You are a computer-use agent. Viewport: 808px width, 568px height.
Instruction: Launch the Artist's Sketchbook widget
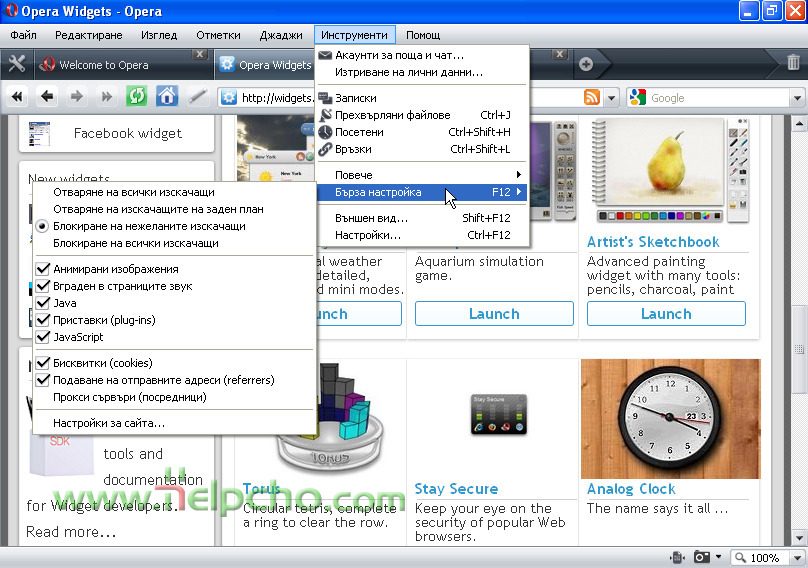click(x=666, y=313)
